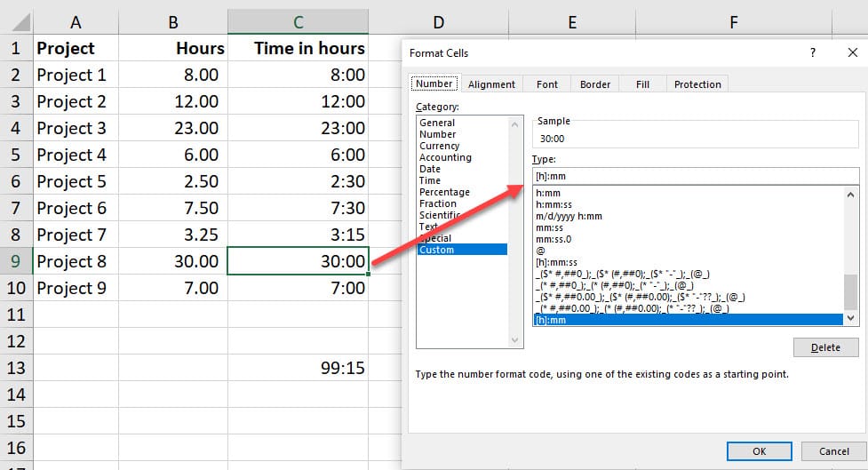
Task: Close the Format Cells dialog
Action: [x=852, y=53]
